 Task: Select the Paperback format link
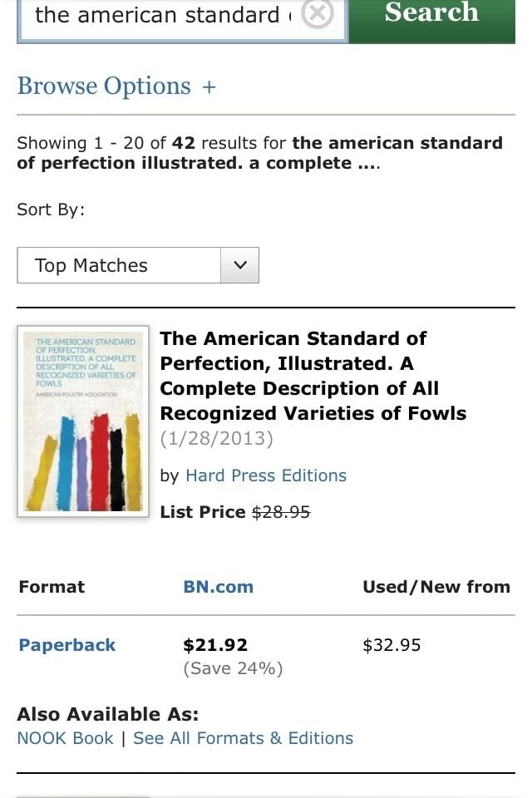[67, 645]
